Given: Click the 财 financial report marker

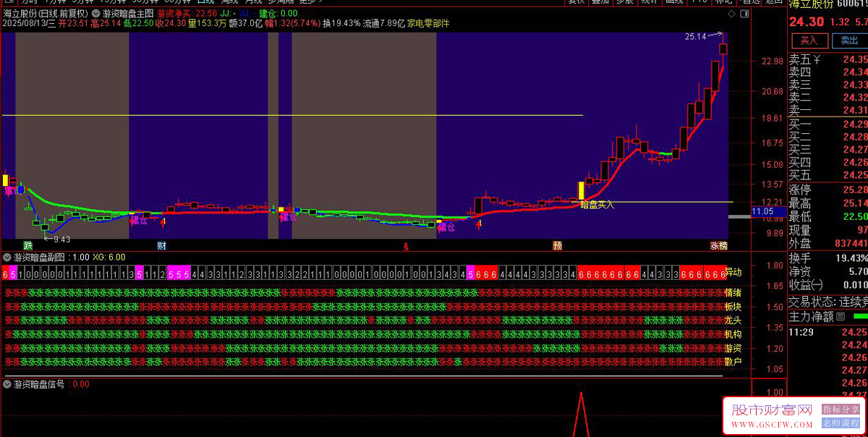Looking at the screenshot, I should [161, 246].
